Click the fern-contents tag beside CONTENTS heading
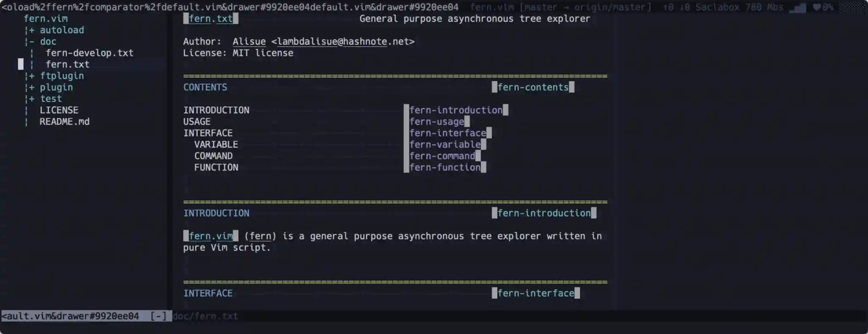The width and height of the screenshot is (868, 334). (x=533, y=87)
